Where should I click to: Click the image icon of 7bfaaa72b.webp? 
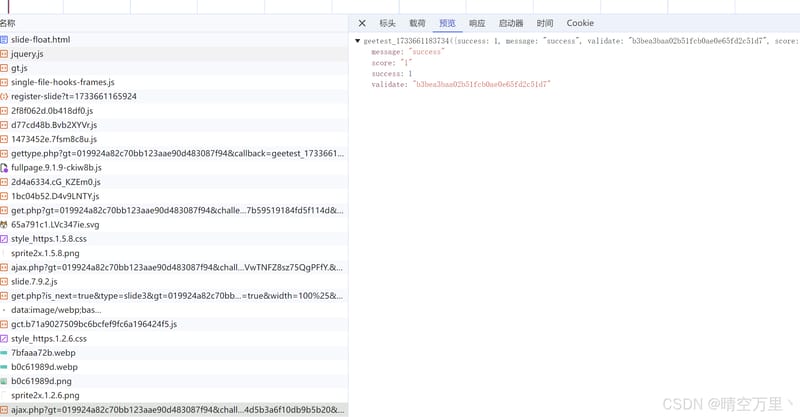click(x=4, y=353)
